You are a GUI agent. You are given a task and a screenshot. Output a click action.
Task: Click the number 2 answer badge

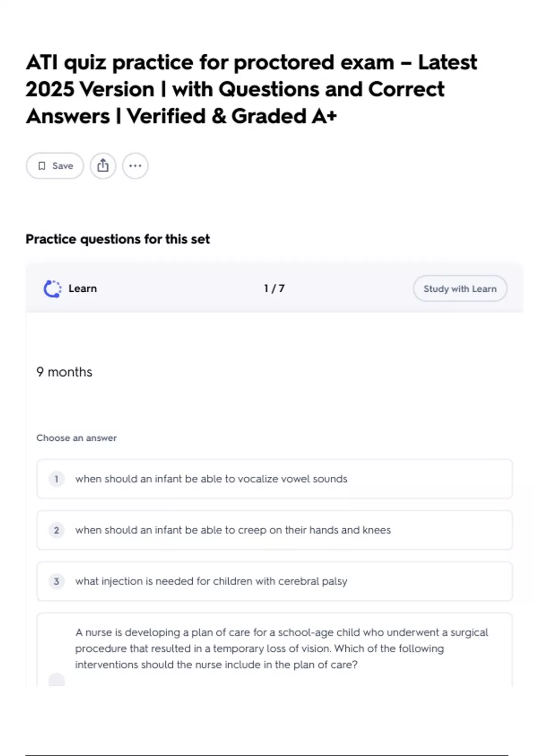[57, 530]
